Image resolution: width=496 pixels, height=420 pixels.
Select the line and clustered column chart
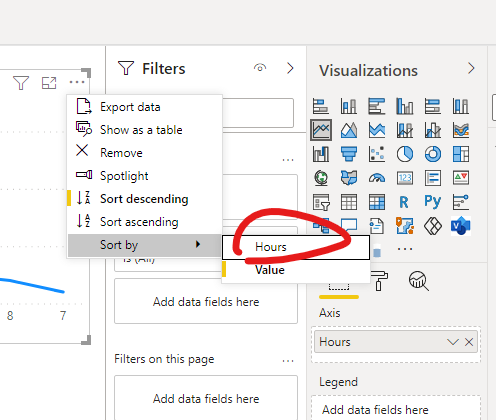tap(433, 130)
